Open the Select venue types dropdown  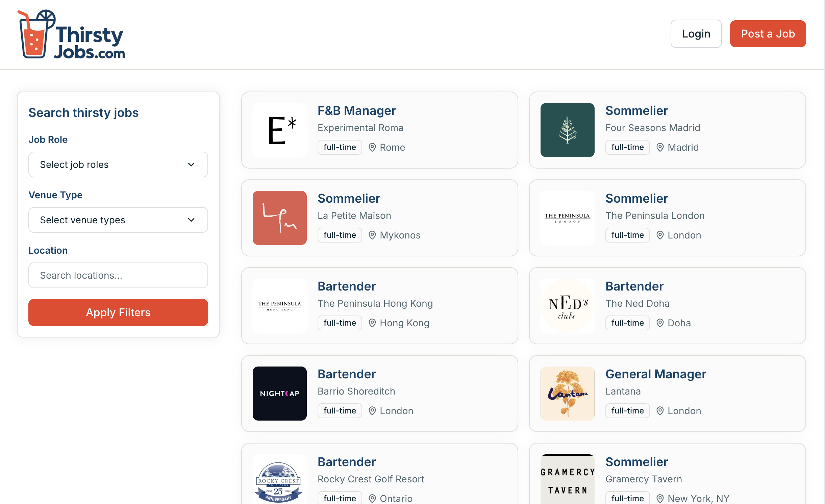point(118,220)
